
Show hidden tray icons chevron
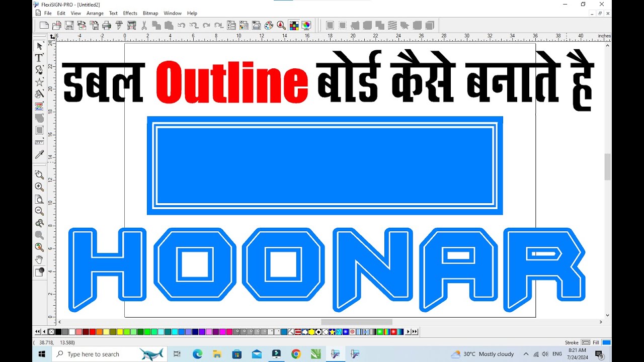[x=526, y=354]
